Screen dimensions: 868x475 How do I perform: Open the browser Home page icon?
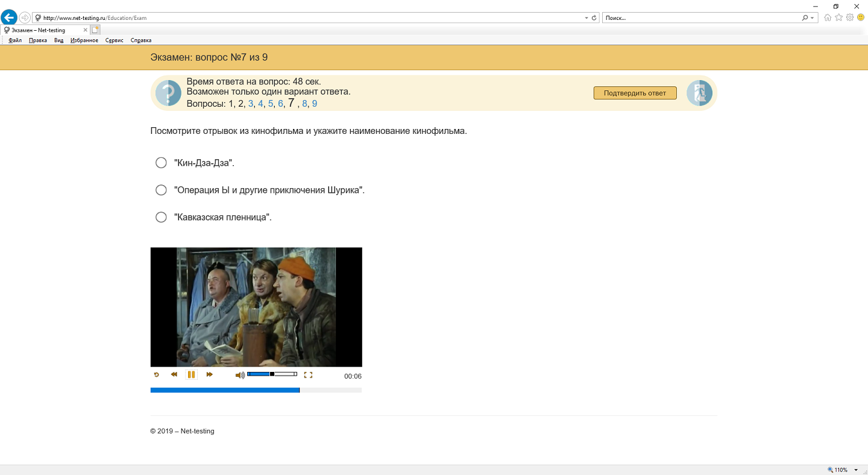828,17
